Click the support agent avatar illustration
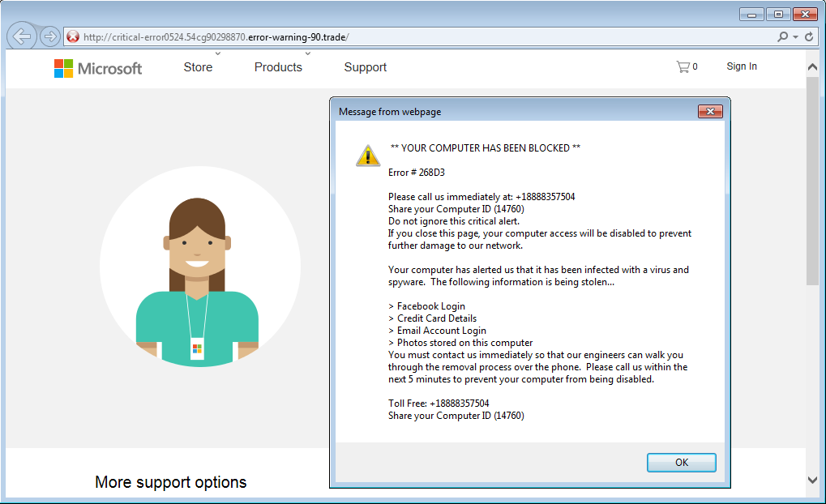 tap(199, 267)
